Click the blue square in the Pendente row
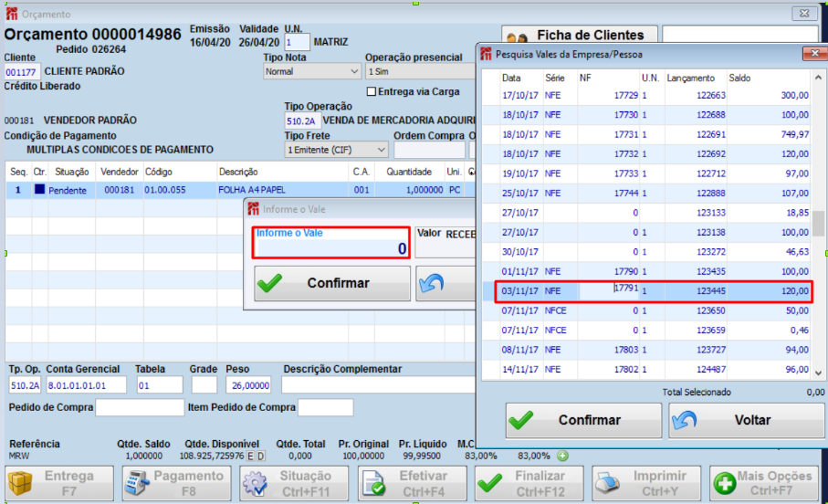Screen dimensions: 828x504 coord(39,189)
